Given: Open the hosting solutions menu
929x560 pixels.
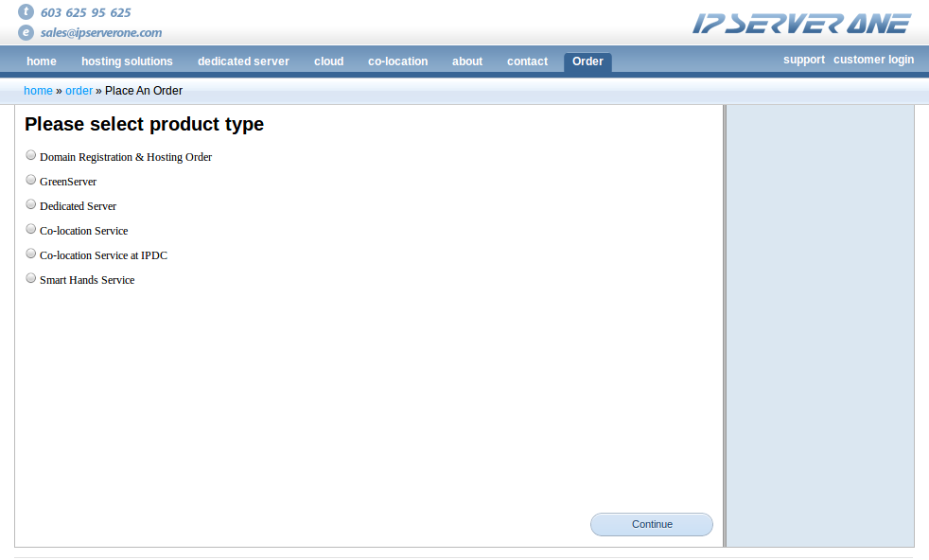Looking at the screenshot, I should [127, 61].
